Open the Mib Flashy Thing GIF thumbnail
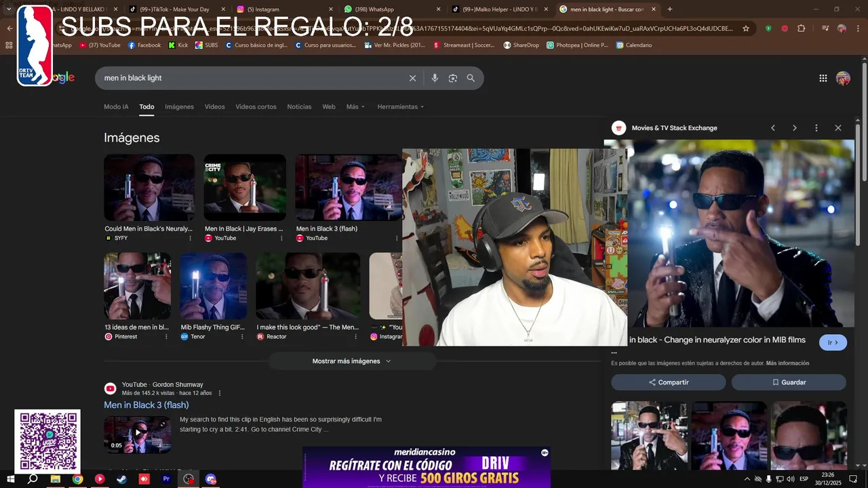 pos(214,286)
